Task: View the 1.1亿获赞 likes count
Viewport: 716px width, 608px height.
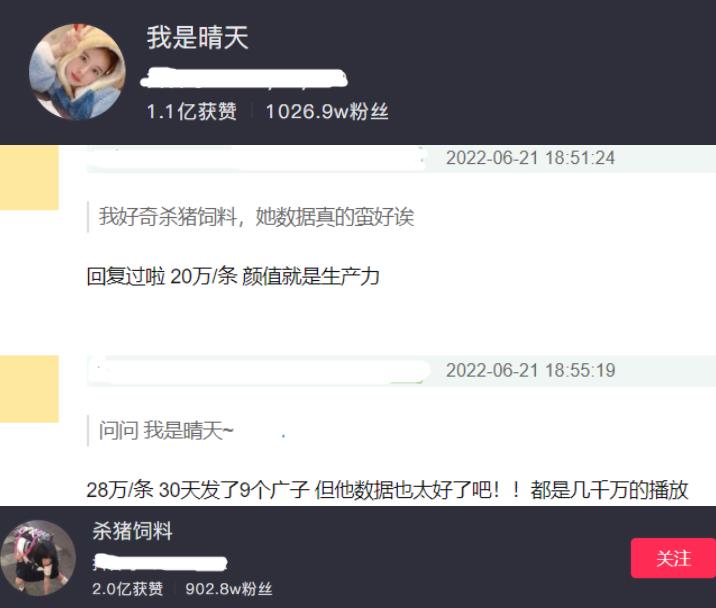Action: pyautogui.click(x=191, y=111)
